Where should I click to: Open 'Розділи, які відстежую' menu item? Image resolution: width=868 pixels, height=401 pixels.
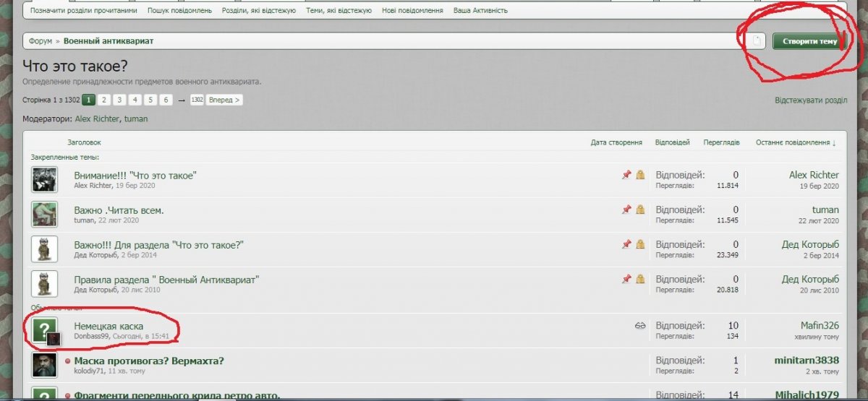point(259,11)
